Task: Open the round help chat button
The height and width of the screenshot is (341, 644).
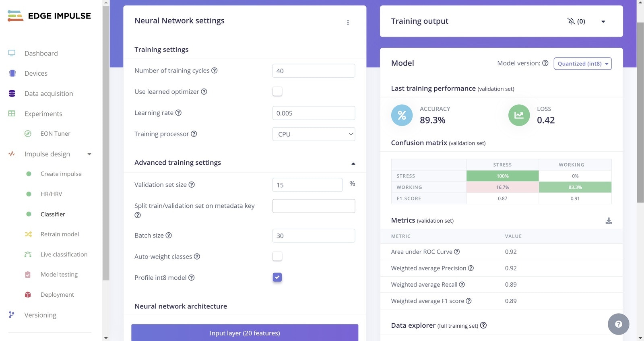Action: (618, 324)
